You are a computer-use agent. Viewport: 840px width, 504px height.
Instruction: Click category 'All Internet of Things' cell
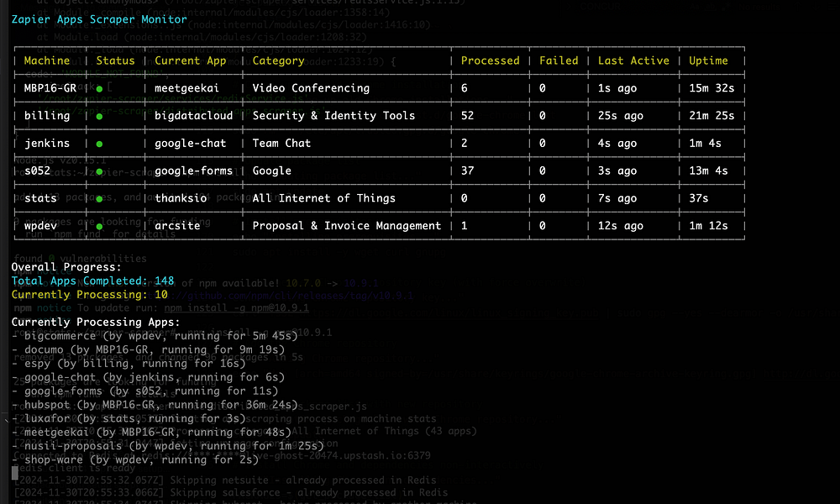click(x=323, y=198)
